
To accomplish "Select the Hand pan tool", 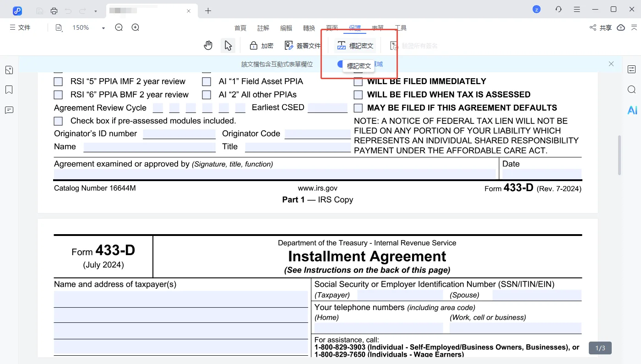I will tap(208, 45).
